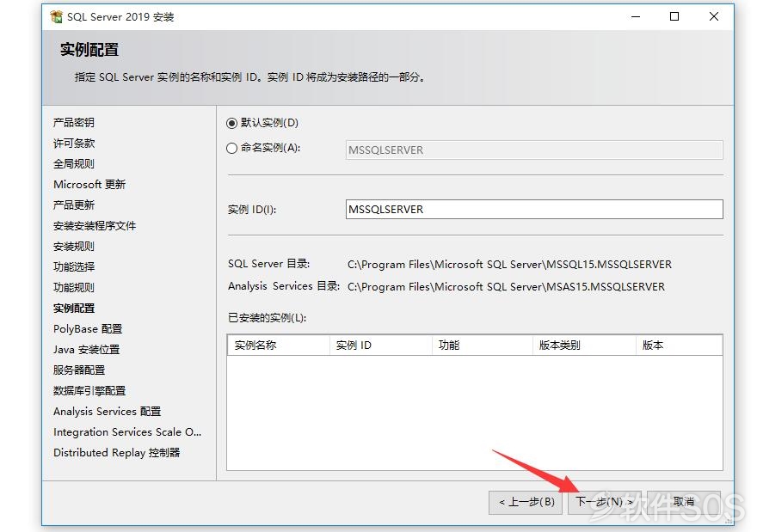Click the 下一步(N) next button

(x=605, y=502)
